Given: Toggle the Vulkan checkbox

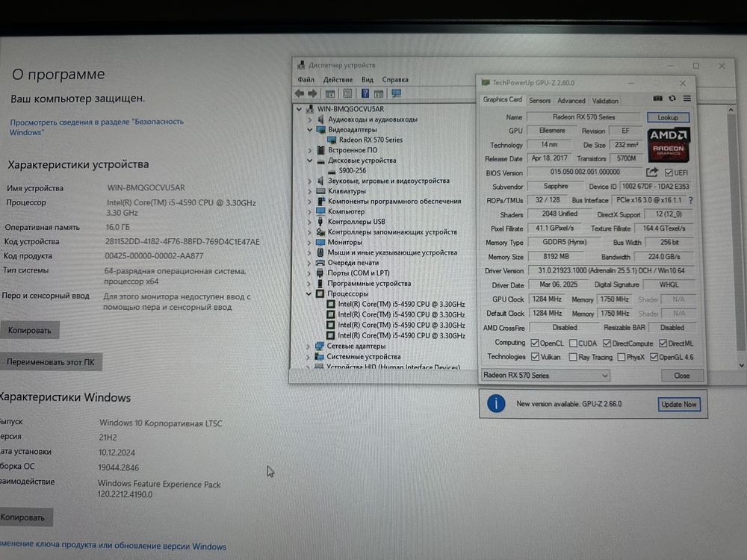Looking at the screenshot, I should click(535, 357).
